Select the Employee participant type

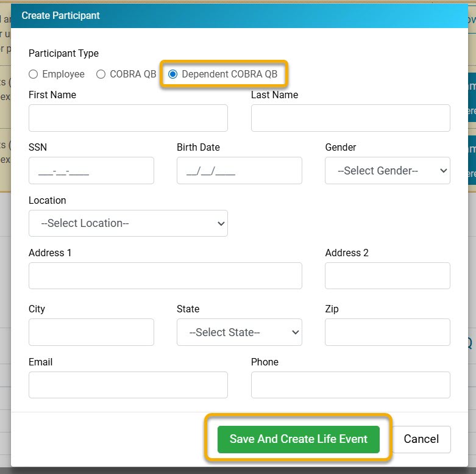pyautogui.click(x=34, y=74)
